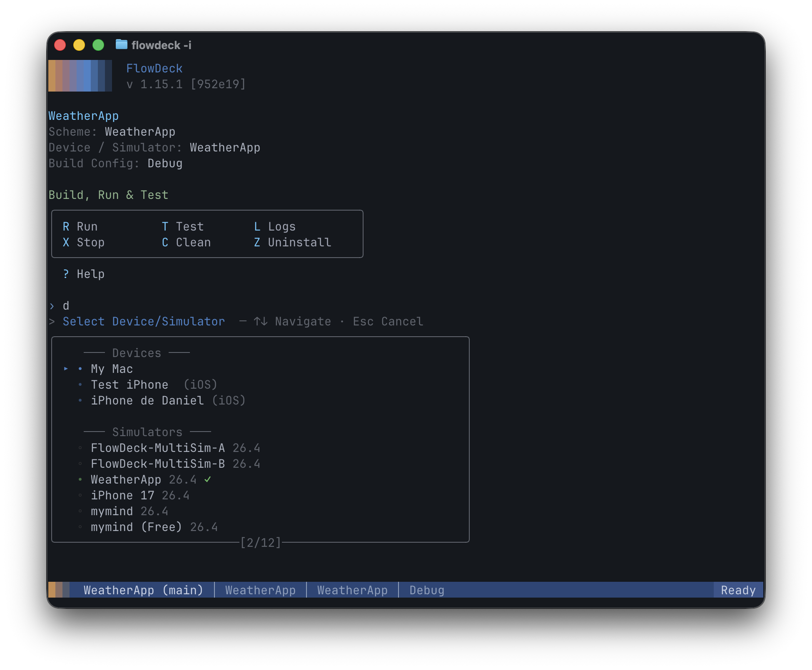Click the FlowDeck name beside the logo
Screen dimensions: 812x670
(154, 68)
